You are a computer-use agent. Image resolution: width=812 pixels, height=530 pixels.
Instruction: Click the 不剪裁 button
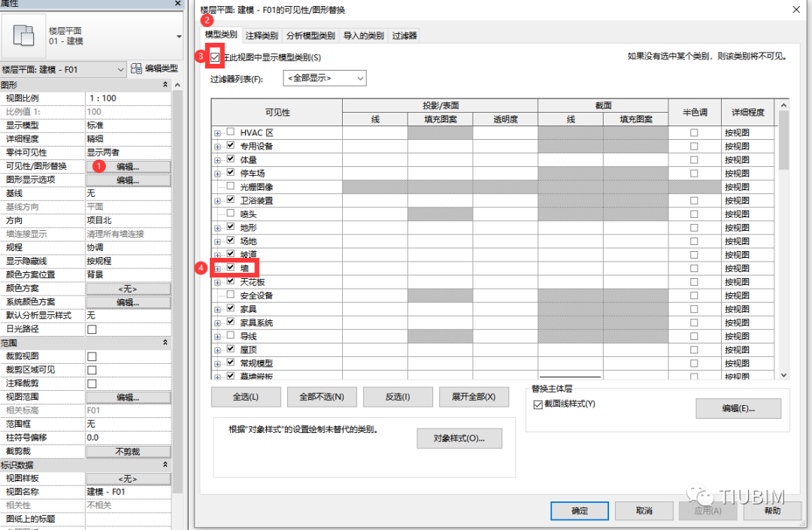[128, 452]
